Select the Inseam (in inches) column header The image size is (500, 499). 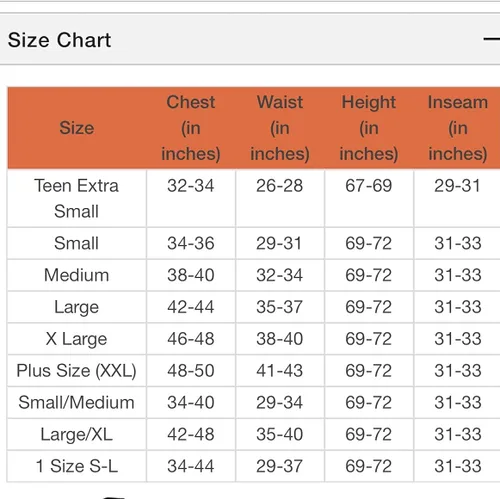click(458, 128)
